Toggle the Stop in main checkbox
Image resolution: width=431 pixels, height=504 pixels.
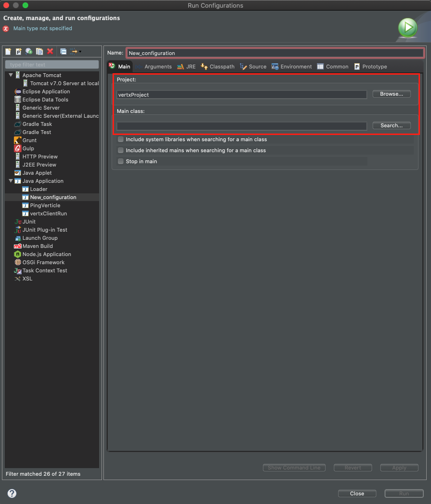coord(121,161)
